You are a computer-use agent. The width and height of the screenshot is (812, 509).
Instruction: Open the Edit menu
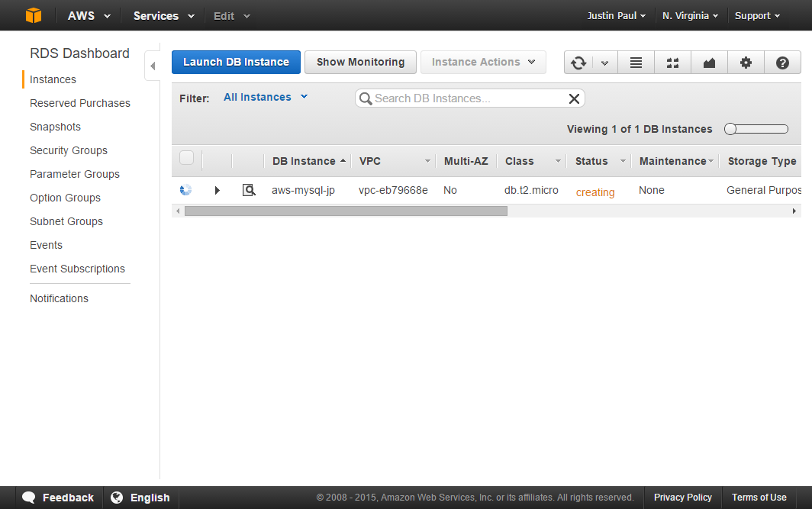pyautogui.click(x=232, y=15)
